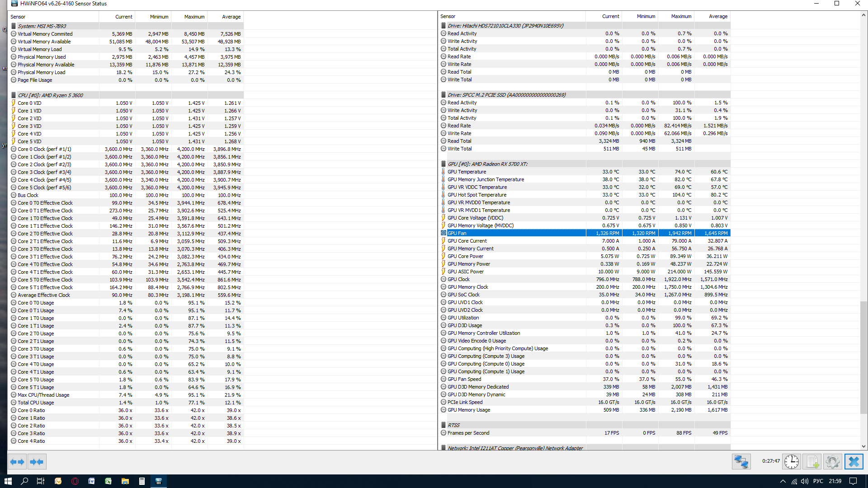Click the Maximum column header on left panel
The image size is (868, 488).
(x=194, y=17)
